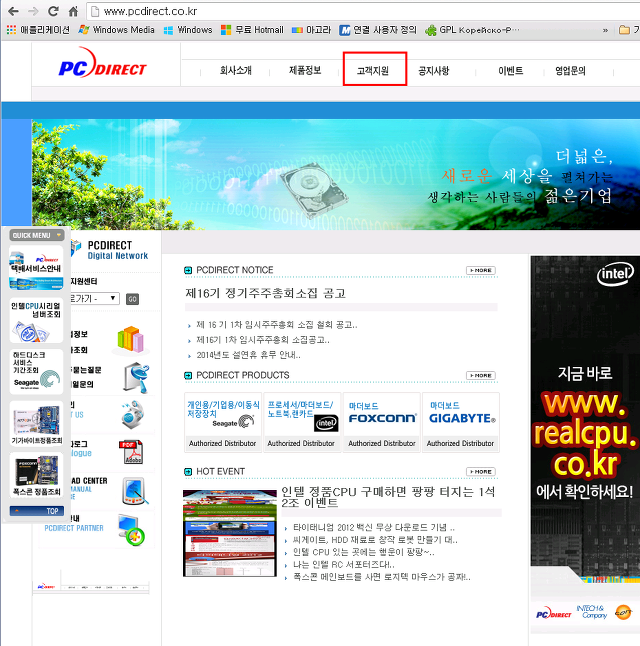Open event 폭스콘 메인보드를 사면 로지텍 마우스가
Screen dimensions: 640x646
coord(382,577)
